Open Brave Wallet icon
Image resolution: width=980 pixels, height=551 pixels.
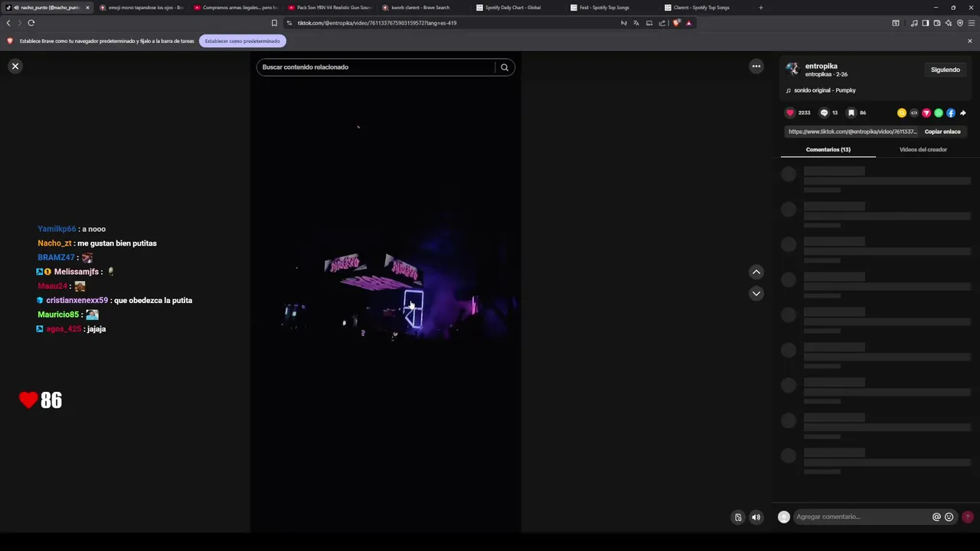click(x=937, y=23)
